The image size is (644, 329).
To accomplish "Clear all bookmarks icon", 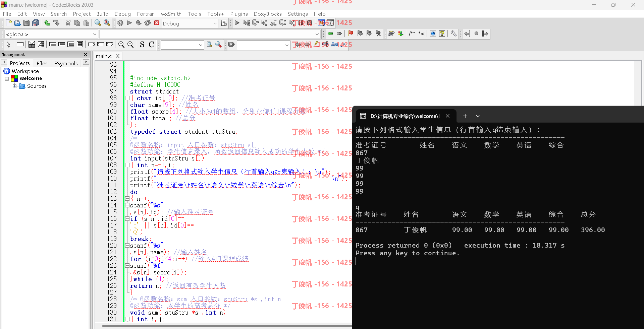I will [378, 34].
